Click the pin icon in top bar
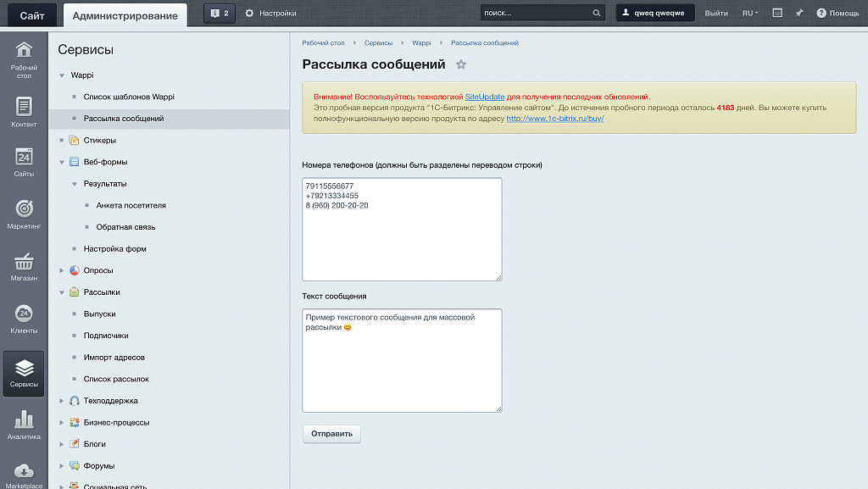 click(798, 14)
